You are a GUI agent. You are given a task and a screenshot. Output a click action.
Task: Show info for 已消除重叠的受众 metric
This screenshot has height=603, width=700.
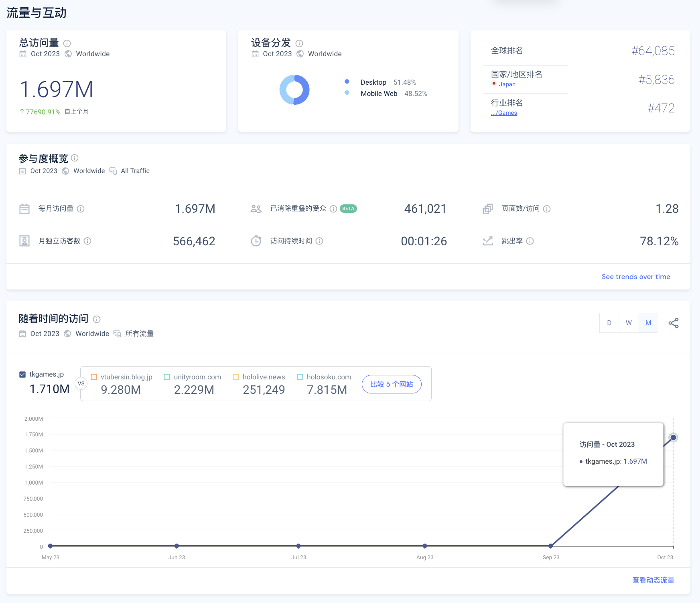(x=333, y=209)
